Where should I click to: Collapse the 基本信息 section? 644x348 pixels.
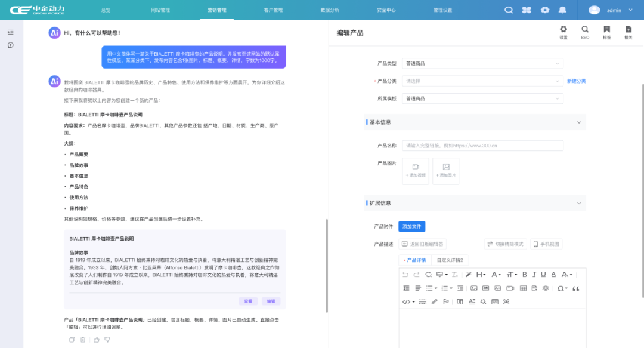(x=578, y=122)
